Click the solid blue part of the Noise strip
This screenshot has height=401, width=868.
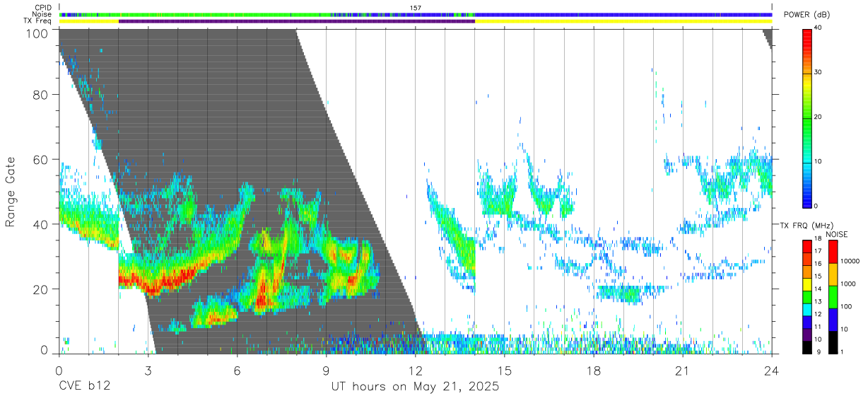[x=623, y=14]
